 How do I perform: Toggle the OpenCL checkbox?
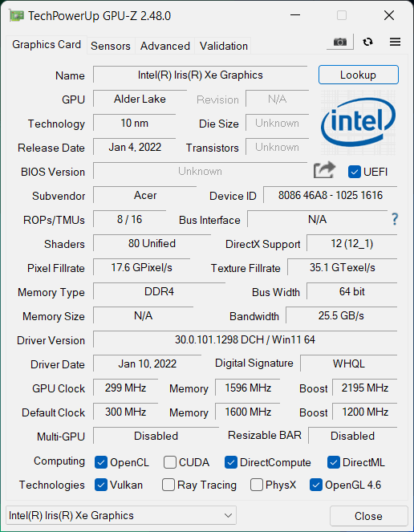point(101,462)
